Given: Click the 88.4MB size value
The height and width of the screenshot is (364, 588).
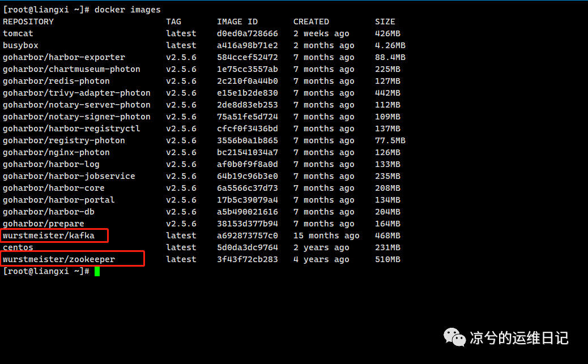Looking at the screenshot, I should [x=390, y=57].
